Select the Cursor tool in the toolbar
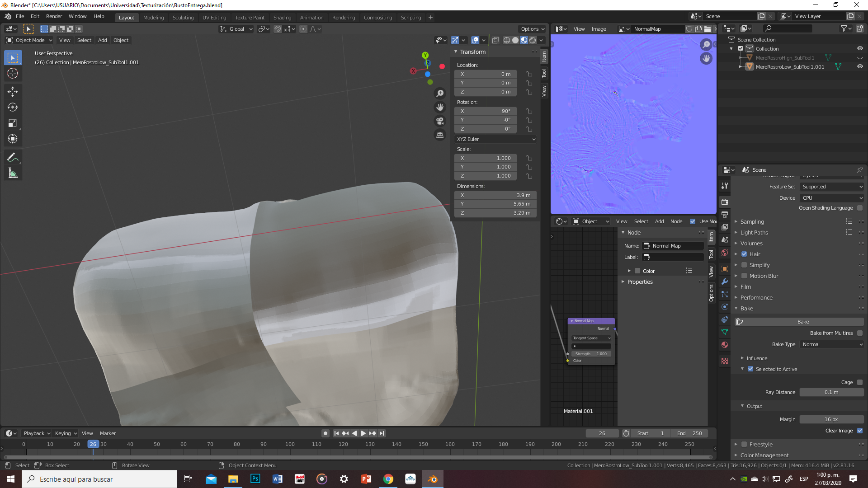 tap(13, 74)
